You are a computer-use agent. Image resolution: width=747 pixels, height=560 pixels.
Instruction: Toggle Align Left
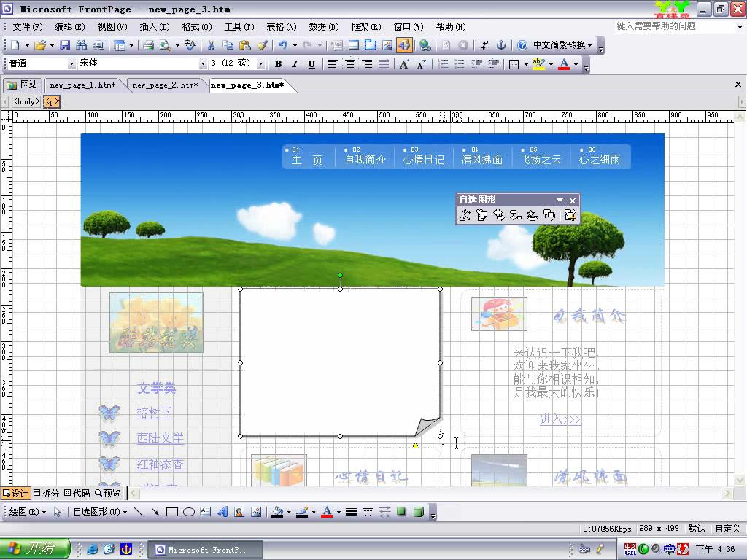click(333, 64)
